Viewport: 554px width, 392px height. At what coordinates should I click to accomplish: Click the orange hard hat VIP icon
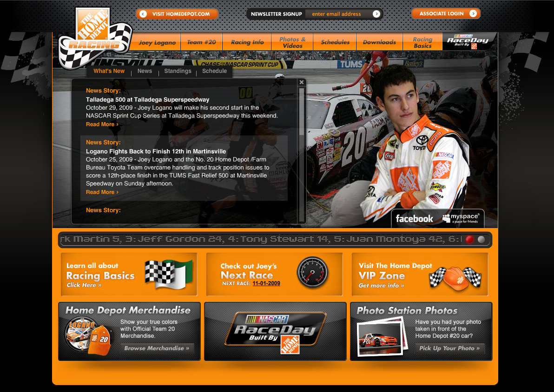tap(455, 278)
